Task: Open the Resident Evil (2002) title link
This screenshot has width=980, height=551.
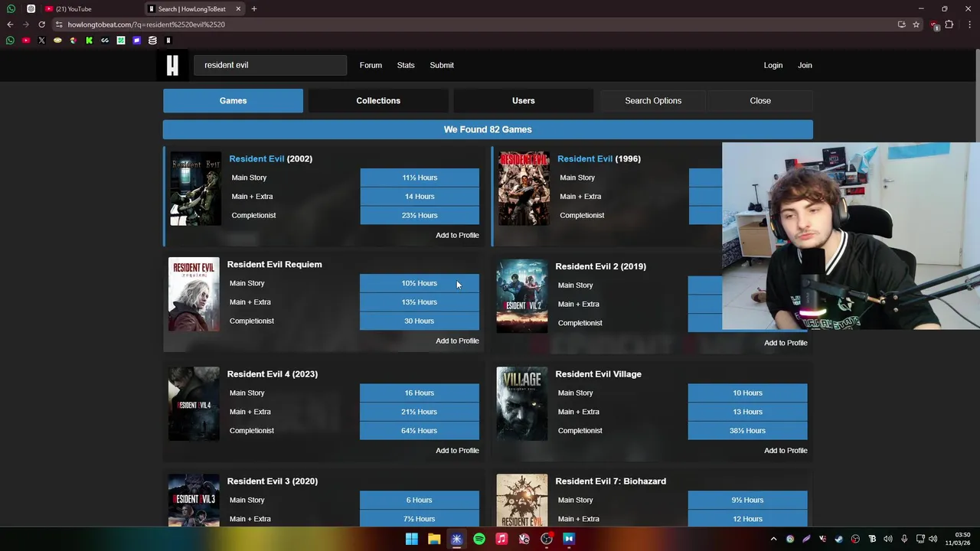Action: coord(270,159)
